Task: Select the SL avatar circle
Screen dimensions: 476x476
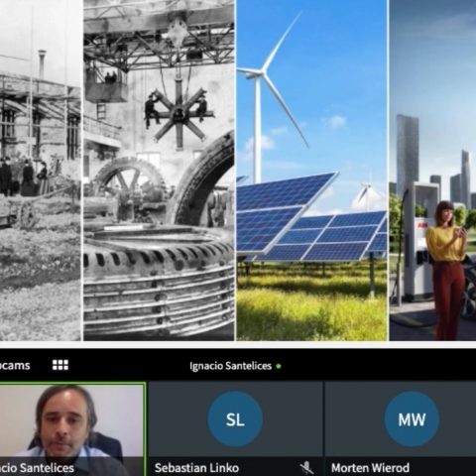Action: click(x=235, y=419)
